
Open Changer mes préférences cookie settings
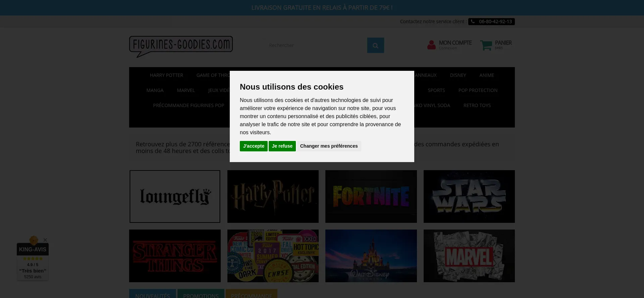pos(329,146)
